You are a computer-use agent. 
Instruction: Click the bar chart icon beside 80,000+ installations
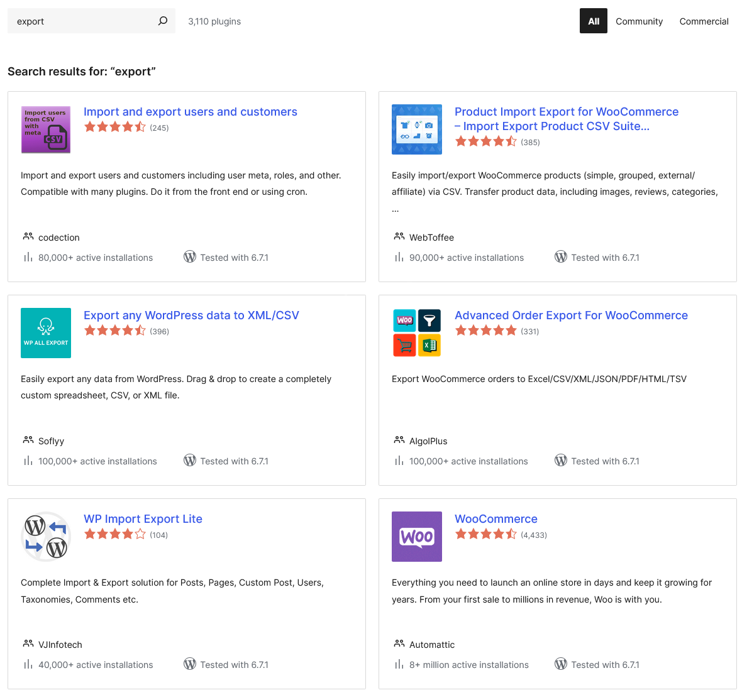coord(28,257)
